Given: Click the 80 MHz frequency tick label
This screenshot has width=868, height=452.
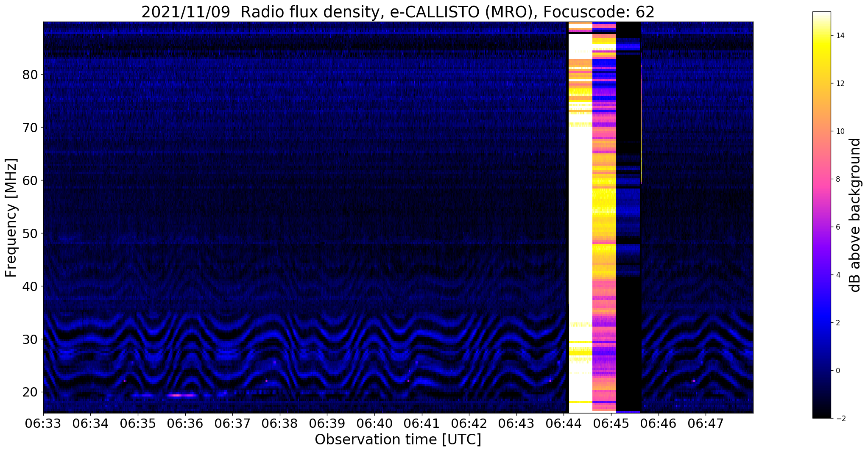Looking at the screenshot, I should click(x=30, y=75).
